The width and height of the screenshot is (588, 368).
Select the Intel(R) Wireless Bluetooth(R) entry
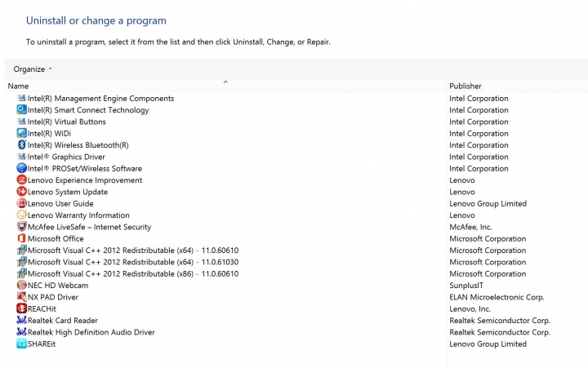point(78,144)
